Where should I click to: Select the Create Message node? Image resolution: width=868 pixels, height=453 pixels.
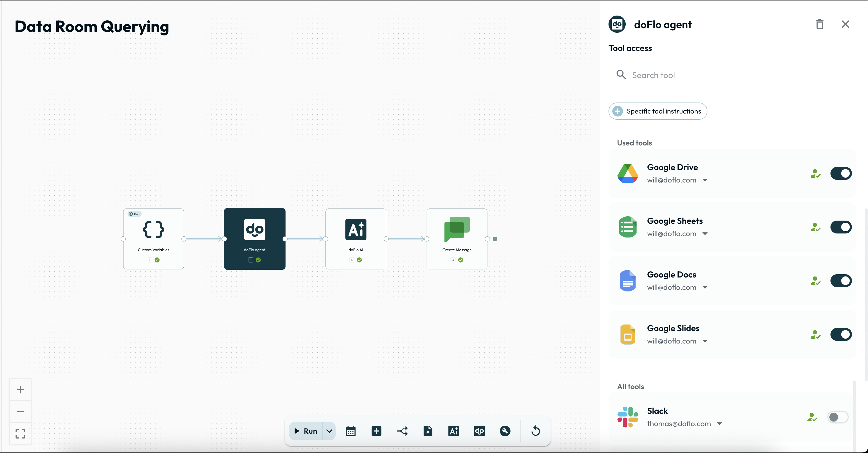(457, 239)
